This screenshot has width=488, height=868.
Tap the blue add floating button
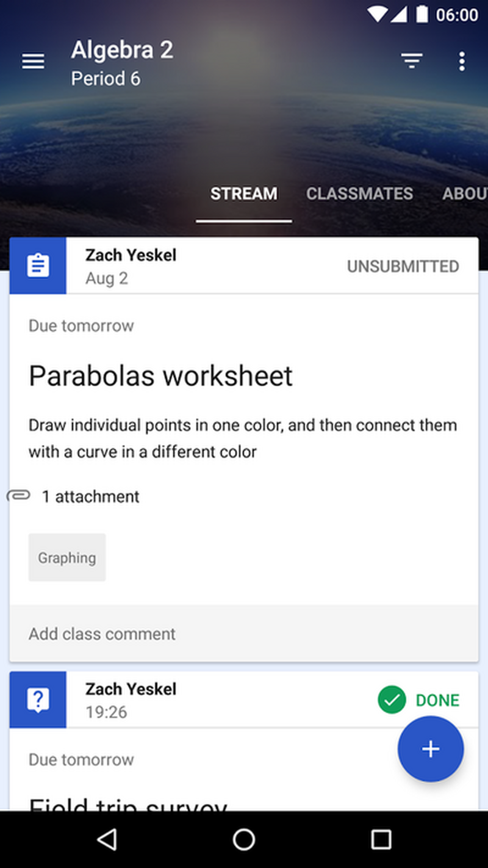pyautogui.click(x=431, y=749)
